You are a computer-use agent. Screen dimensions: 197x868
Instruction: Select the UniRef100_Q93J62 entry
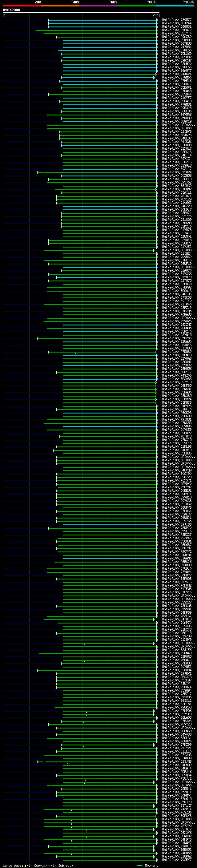[177, 182]
